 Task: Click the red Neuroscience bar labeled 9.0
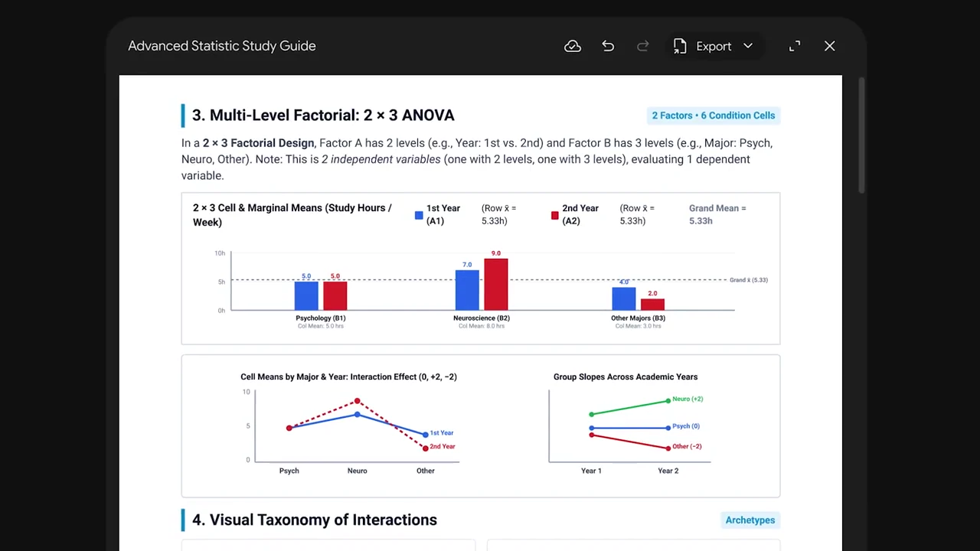pyautogui.click(x=496, y=284)
